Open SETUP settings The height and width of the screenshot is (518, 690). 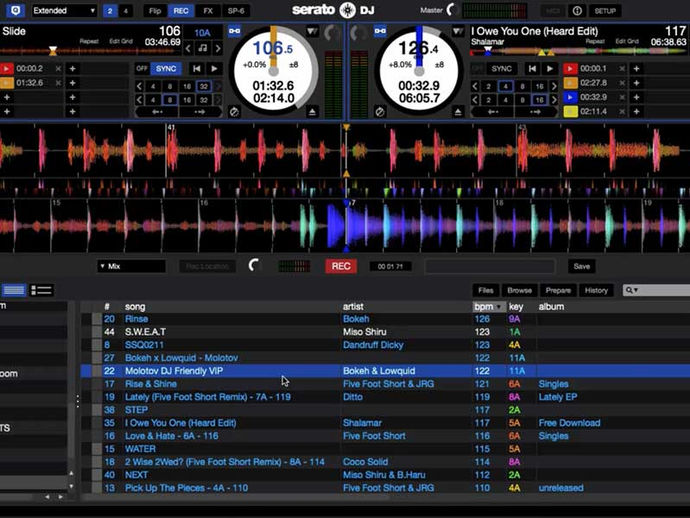pyautogui.click(x=605, y=11)
